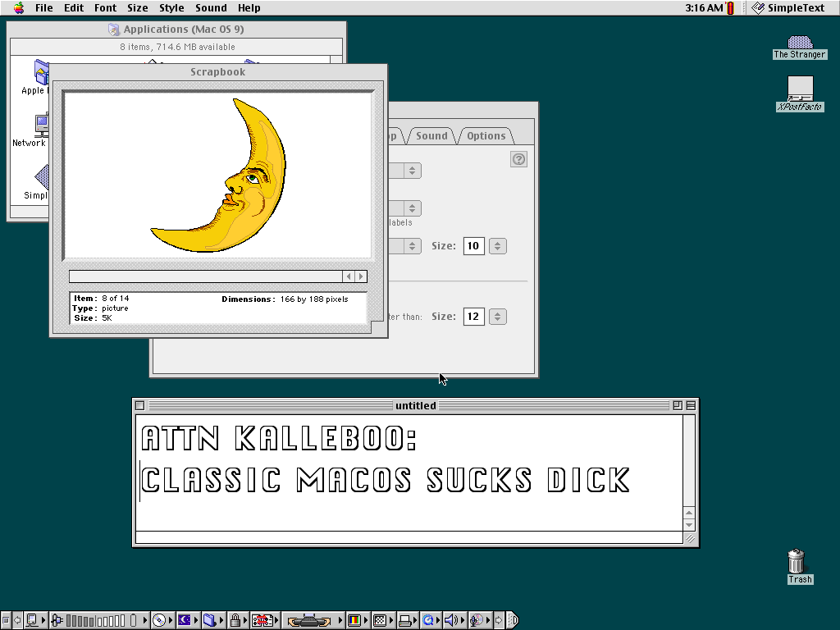Open the Style menu
The width and height of the screenshot is (840, 630).
click(x=171, y=8)
